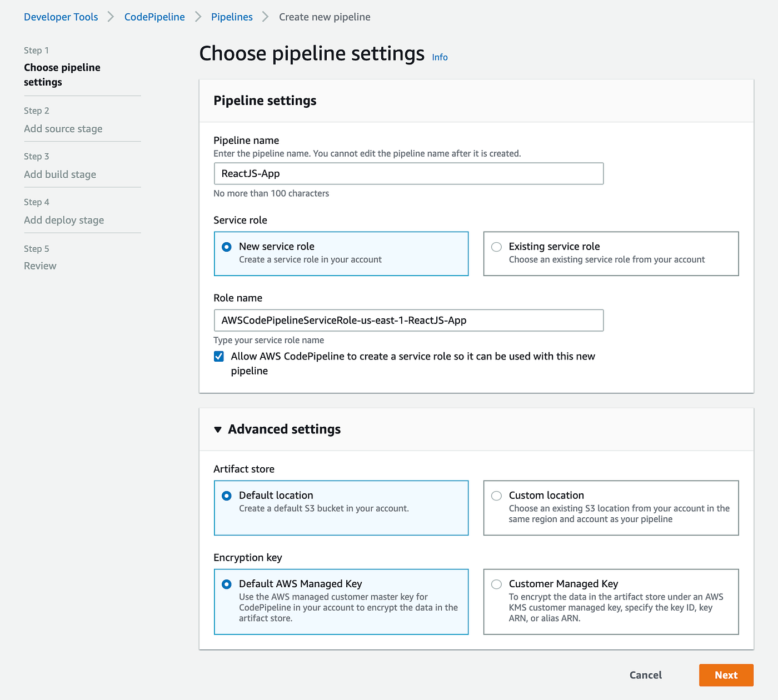The image size is (778, 700).
Task: Click the Role name text field
Action: (x=408, y=321)
